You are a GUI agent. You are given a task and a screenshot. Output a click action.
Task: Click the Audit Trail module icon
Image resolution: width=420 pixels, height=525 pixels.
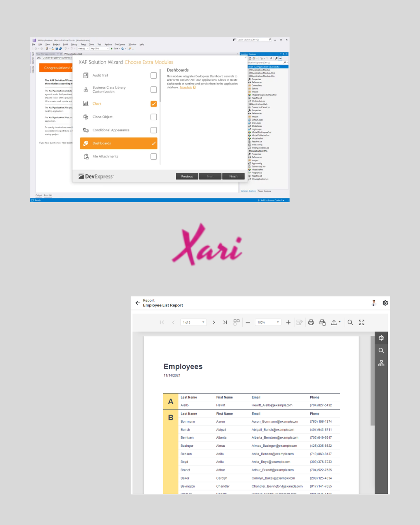86,75
